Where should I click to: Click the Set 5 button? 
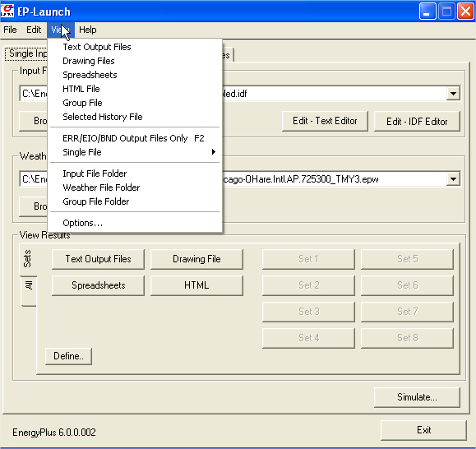pyautogui.click(x=407, y=259)
